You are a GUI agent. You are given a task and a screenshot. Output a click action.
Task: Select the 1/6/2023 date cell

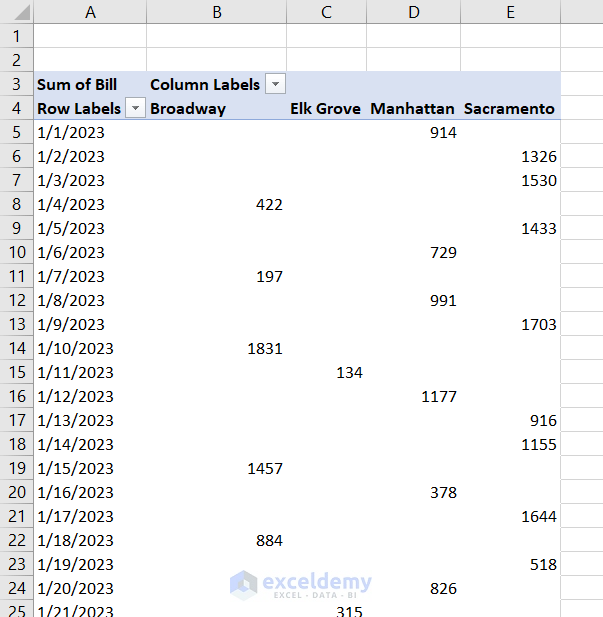[x=90, y=252]
